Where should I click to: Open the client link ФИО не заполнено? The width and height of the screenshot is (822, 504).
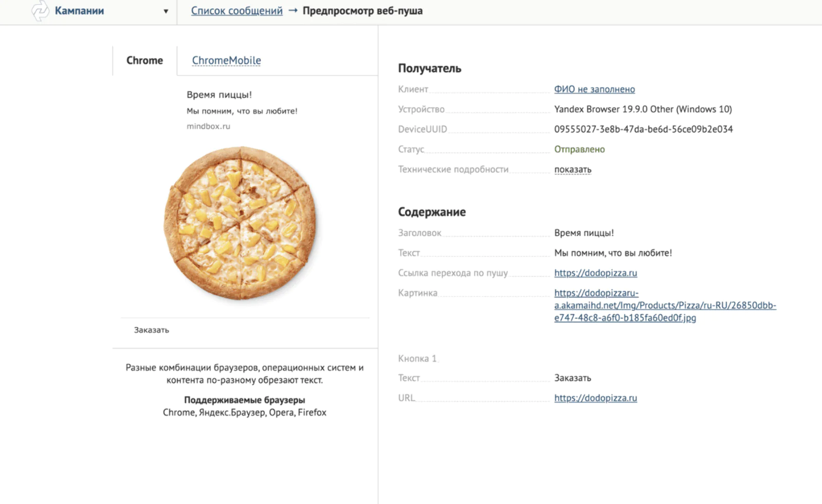[x=594, y=89]
